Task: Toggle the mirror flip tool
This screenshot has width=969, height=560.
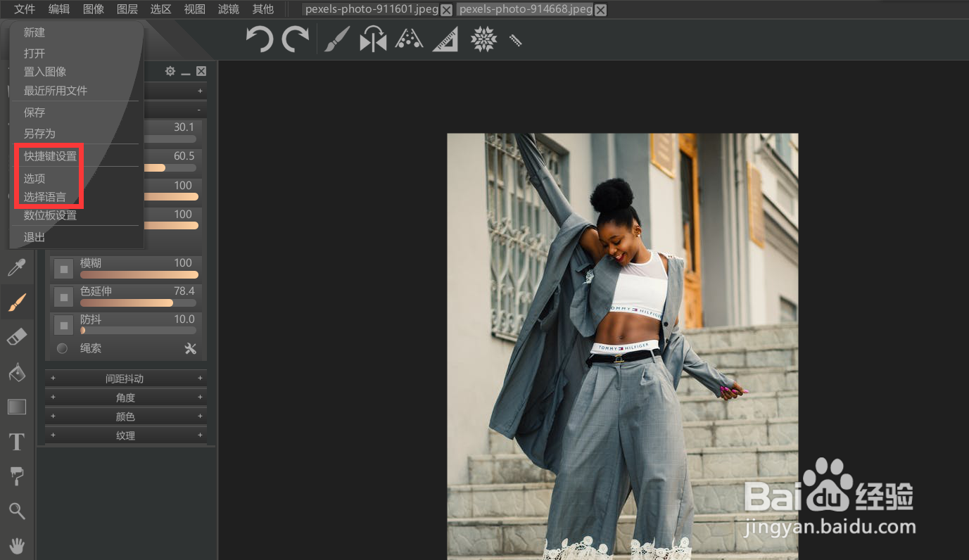Action: coord(373,39)
